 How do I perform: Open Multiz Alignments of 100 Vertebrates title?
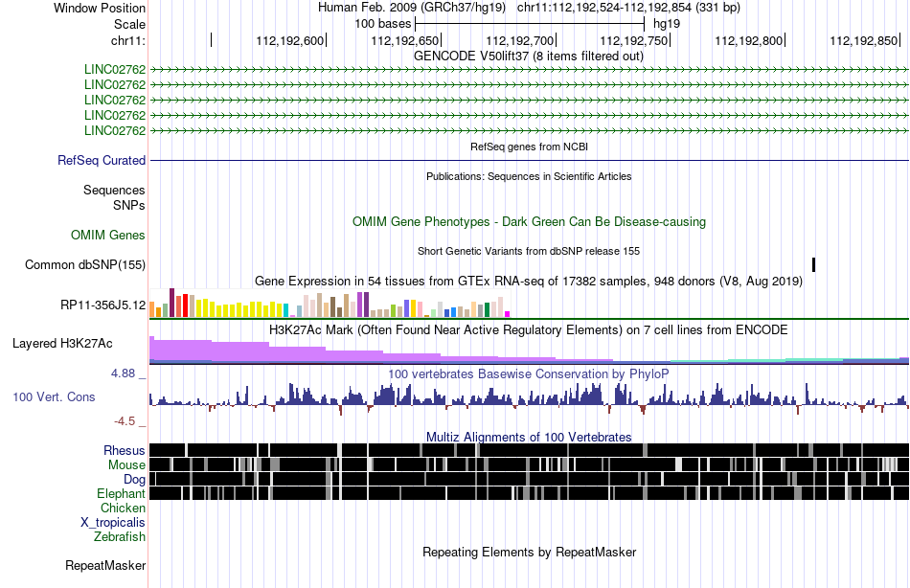529,437
